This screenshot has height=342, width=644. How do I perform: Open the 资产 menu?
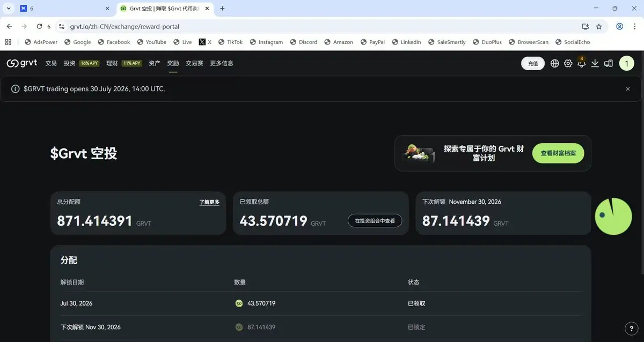[155, 63]
